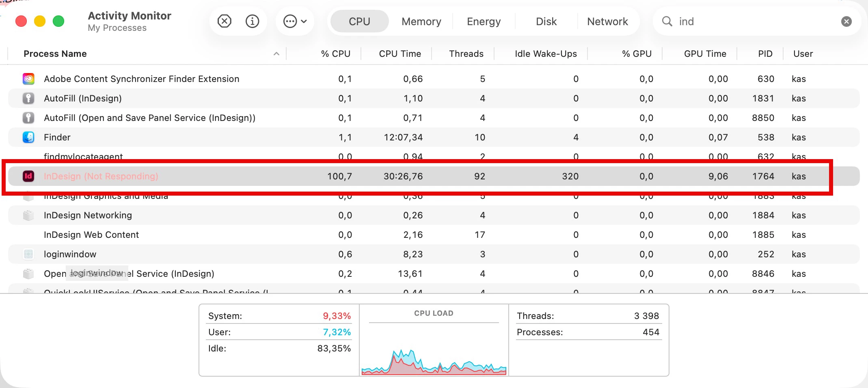Sort by Threads column header
The image size is (868, 388).
[x=466, y=54]
